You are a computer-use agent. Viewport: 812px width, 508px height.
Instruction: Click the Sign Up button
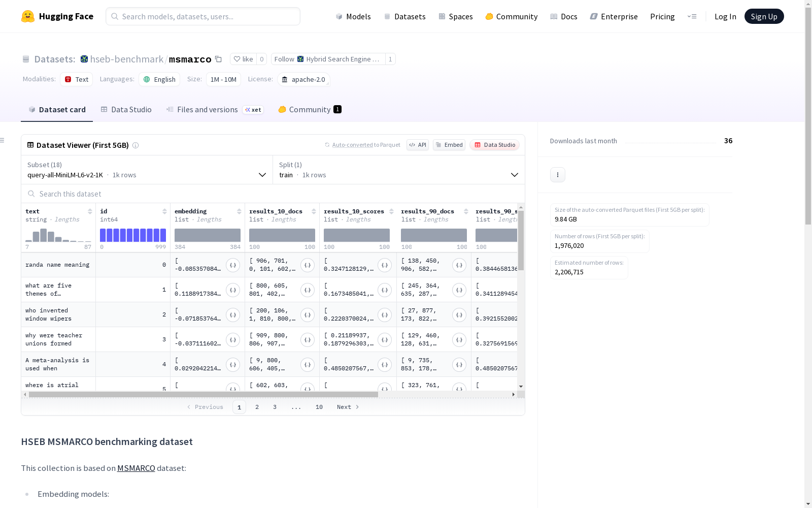pos(764,16)
